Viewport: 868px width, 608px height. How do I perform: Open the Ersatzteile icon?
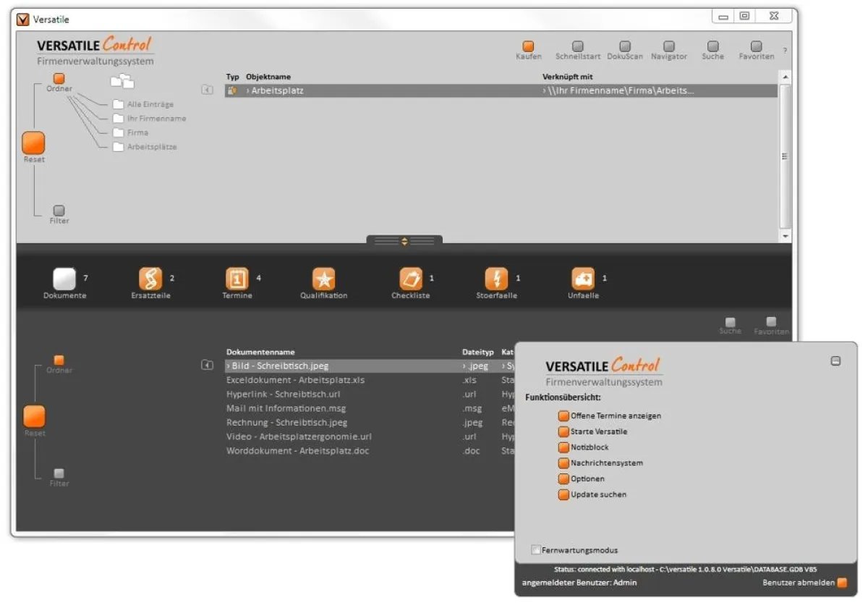[x=150, y=279]
